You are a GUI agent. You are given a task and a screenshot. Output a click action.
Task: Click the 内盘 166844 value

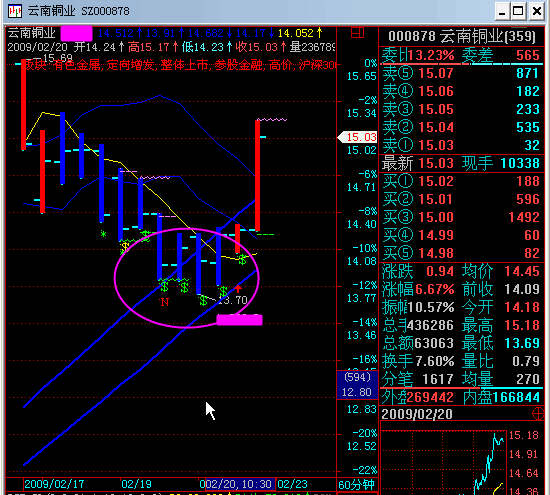[x=516, y=397]
